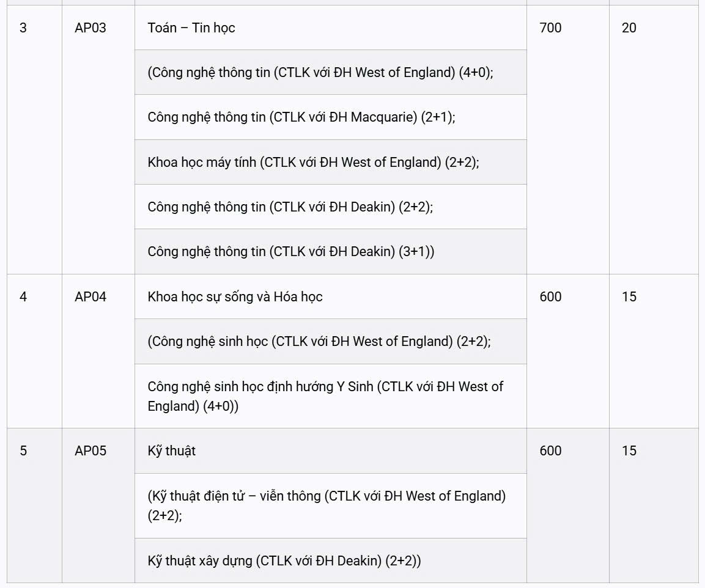Click the value 20 in AP03 row
This screenshot has height=588, width=705.
pyautogui.click(x=629, y=28)
